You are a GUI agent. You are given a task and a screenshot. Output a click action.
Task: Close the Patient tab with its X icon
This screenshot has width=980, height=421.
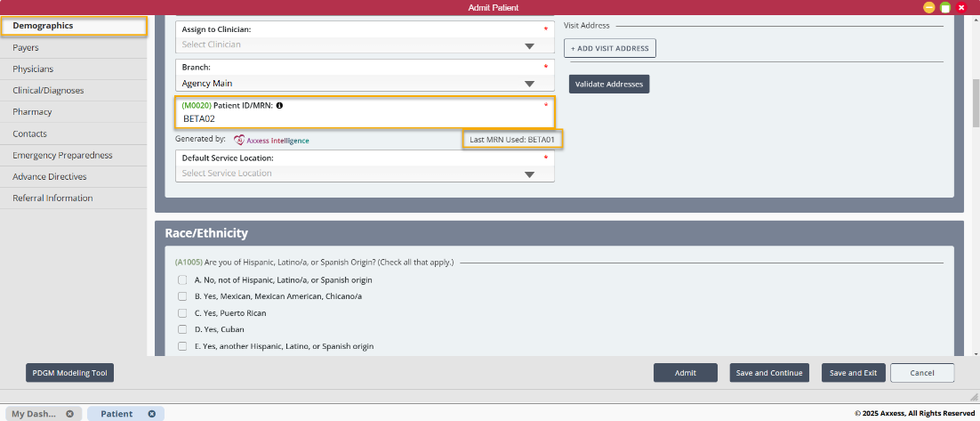click(x=151, y=414)
